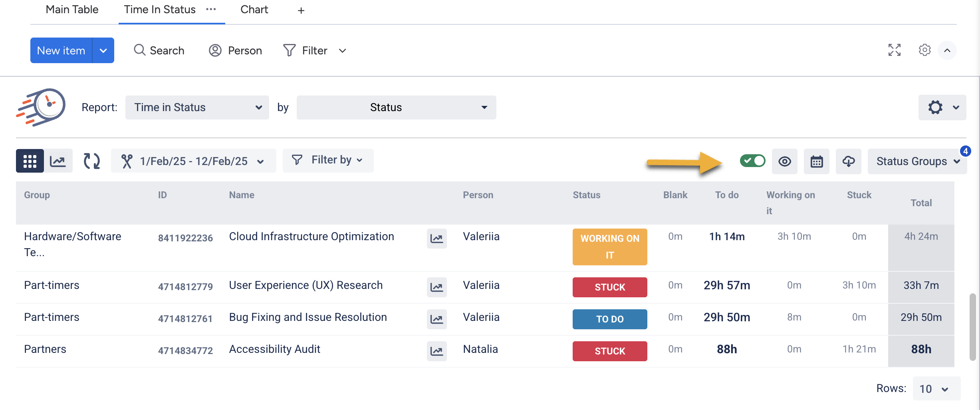The image size is (980, 410).
Task: Open the Status Groups dropdown
Action: tap(917, 161)
